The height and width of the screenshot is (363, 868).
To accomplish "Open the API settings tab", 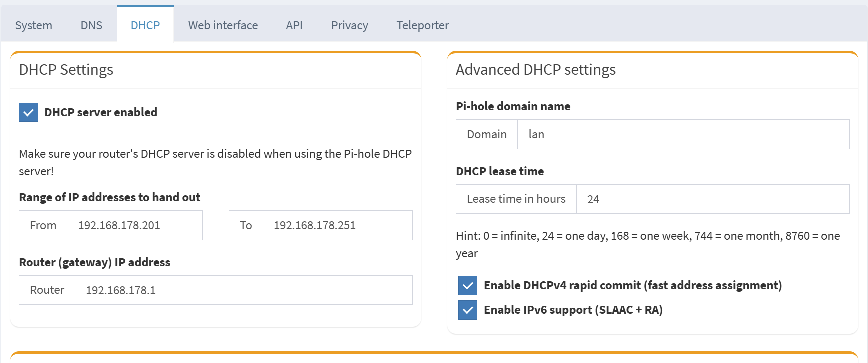I will [294, 25].
